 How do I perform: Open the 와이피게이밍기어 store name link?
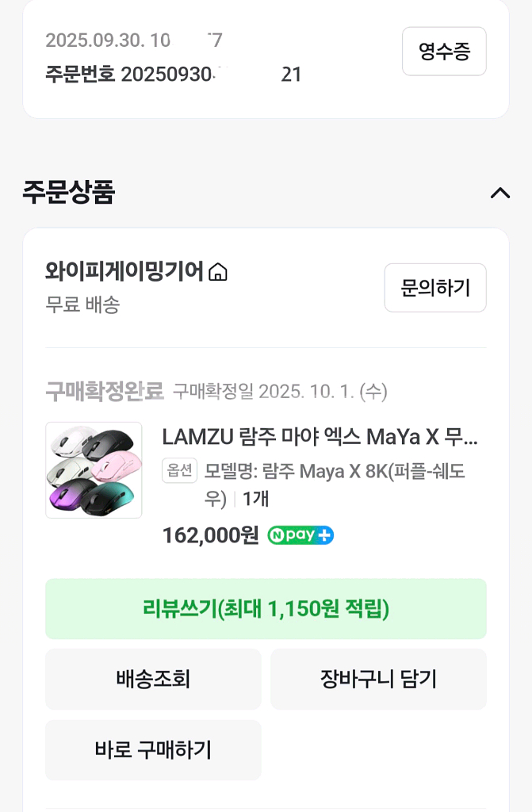pos(124,272)
